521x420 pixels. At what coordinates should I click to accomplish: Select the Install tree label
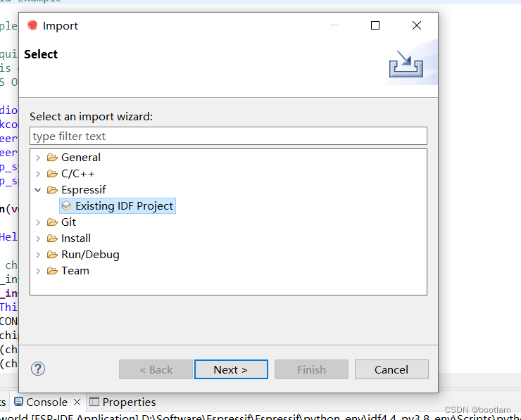[76, 238]
